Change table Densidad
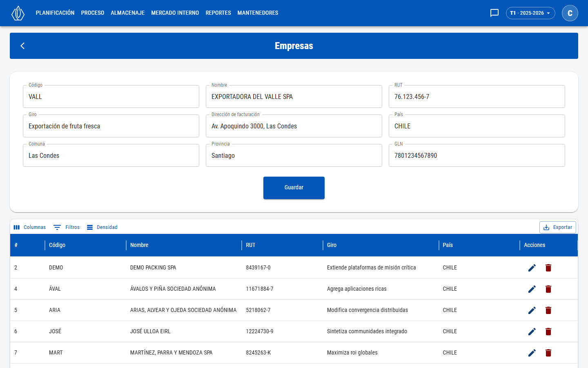This screenshot has height=368, width=588. coord(102,227)
